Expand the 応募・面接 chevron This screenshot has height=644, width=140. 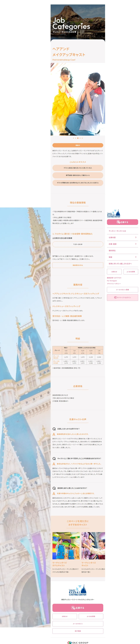click(136, 244)
